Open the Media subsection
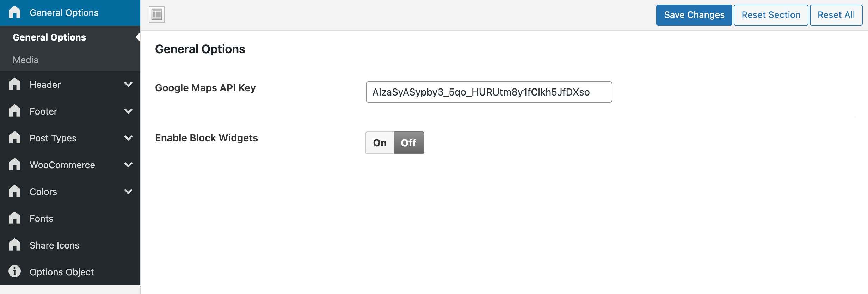The height and width of the screenshot is (294, 868). click(26, 60)
